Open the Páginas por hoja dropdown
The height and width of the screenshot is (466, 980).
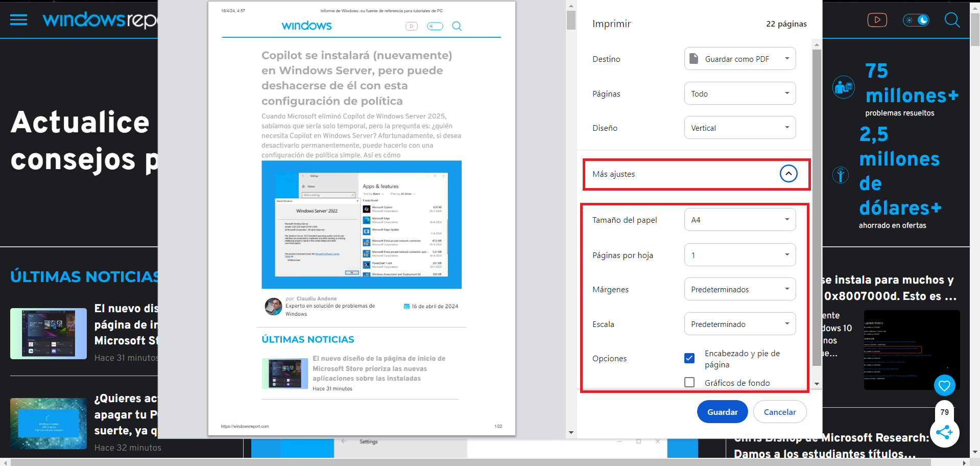[740, 255]
